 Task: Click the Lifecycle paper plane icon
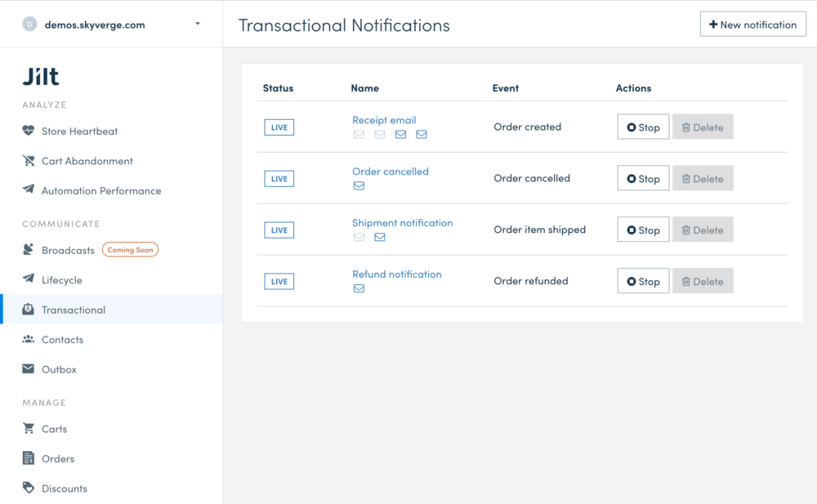pyautogui.click(x=28, y=279)
